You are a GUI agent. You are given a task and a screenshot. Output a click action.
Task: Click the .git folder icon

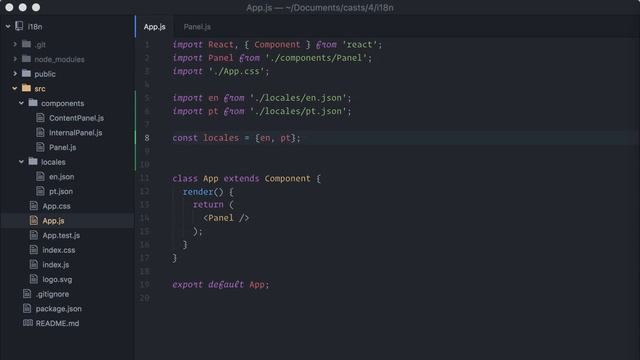click(27, 44)
